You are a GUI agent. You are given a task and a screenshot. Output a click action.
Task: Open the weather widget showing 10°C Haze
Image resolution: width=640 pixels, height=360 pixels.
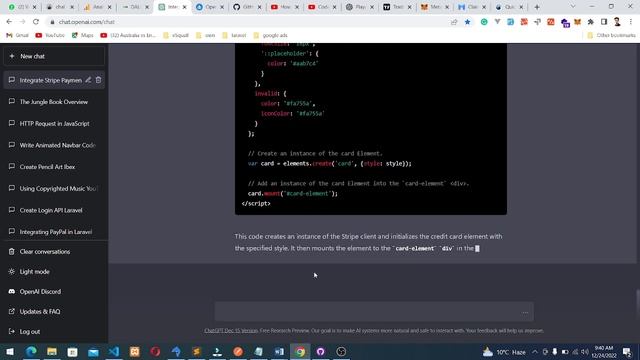[x=504, y=351]
